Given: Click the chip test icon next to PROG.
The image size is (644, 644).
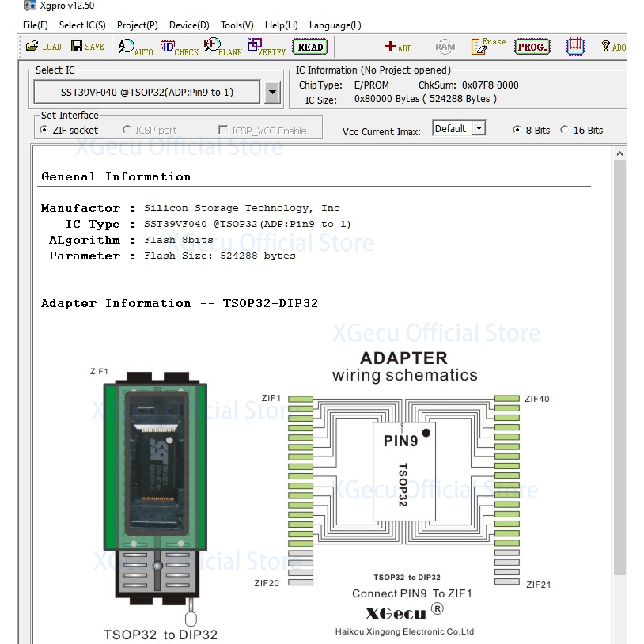Looking at the screenshot, I should [575, 47].
